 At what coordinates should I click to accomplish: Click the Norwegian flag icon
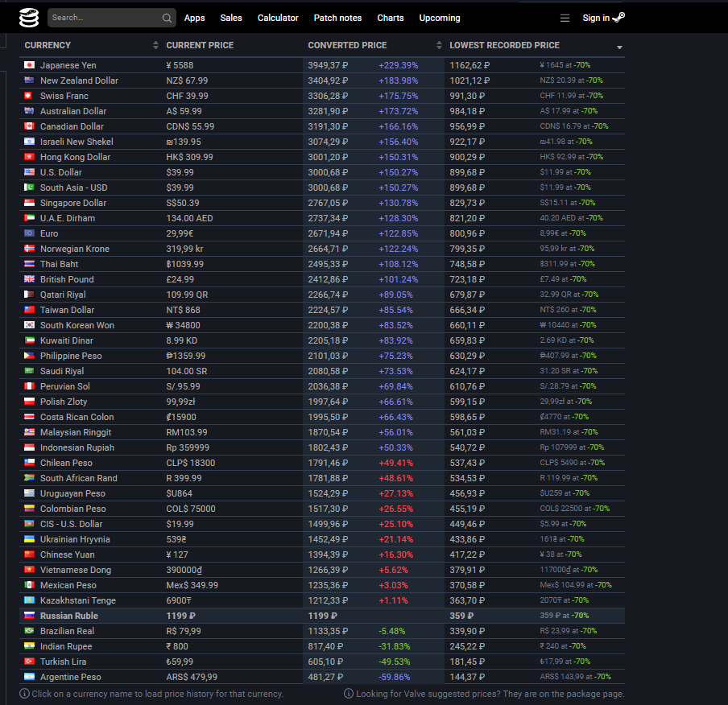[29, 249]
